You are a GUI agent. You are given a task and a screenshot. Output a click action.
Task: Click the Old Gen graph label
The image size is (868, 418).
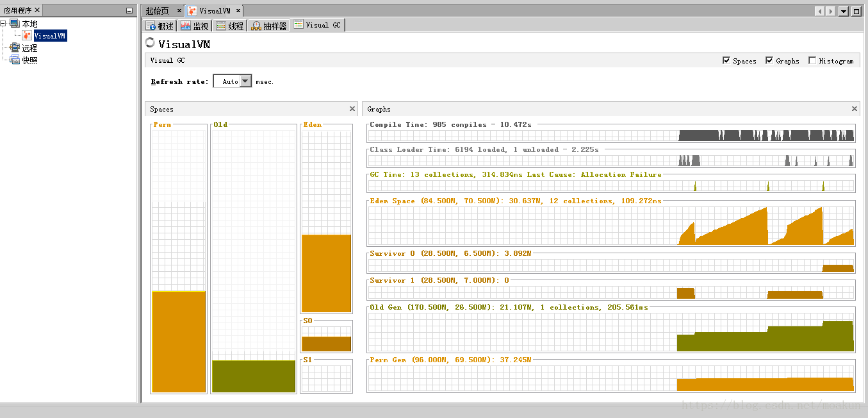pyautogui.click(x=509, y=307)
